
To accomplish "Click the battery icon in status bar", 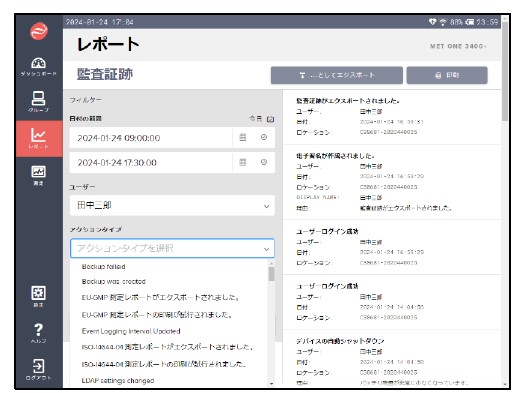I will pyautogui.click(x=470, y=22).
